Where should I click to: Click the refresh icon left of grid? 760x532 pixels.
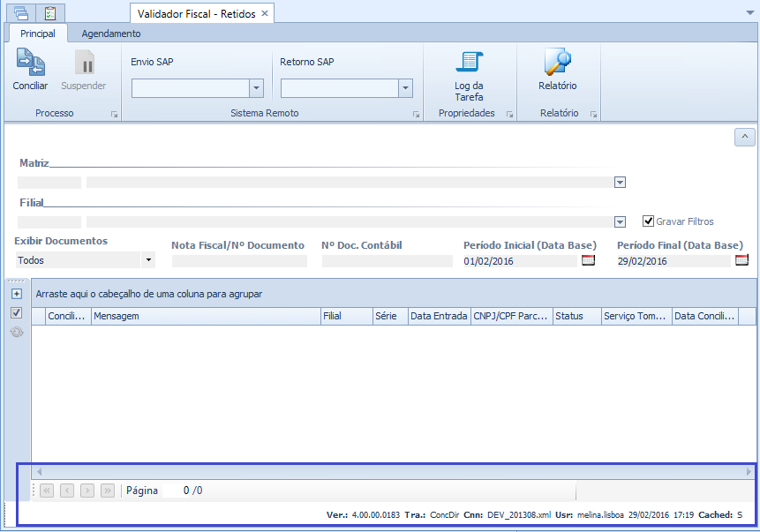[x=16, y=333]
